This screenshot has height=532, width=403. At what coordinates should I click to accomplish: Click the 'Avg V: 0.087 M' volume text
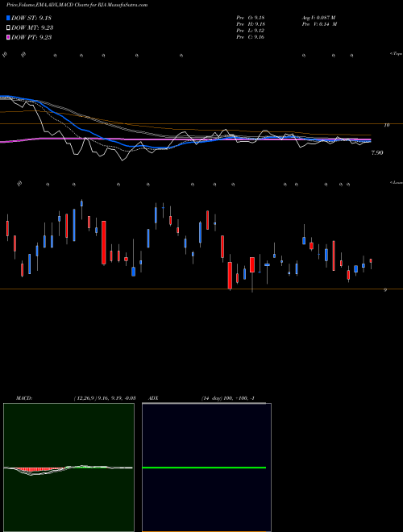pos(319,18)
